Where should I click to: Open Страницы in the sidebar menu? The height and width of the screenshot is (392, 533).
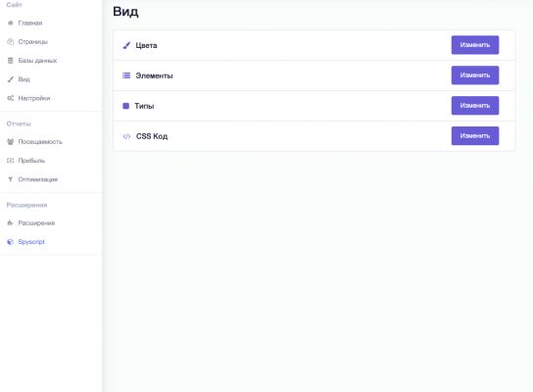33,41
